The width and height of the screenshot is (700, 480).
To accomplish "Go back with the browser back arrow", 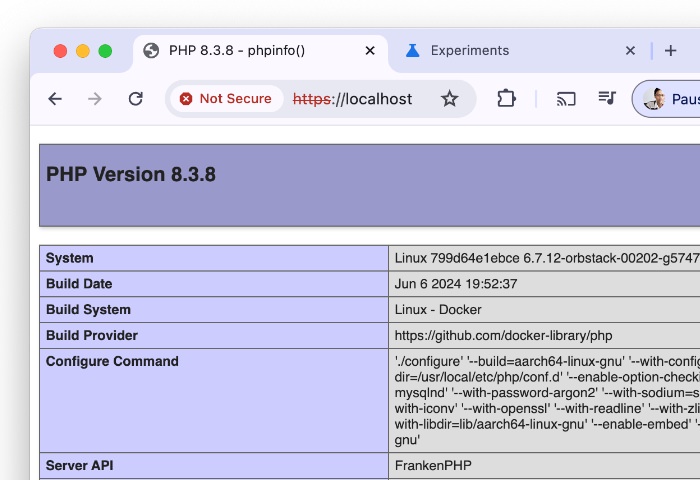I will click(x=55, y=99).
